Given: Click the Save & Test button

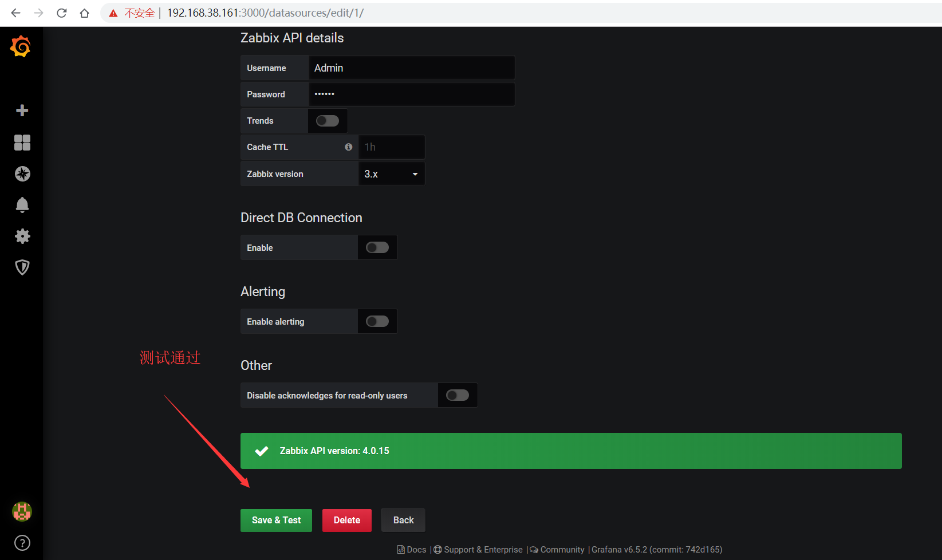Looking at the screenshot, I should coord(276,520).
